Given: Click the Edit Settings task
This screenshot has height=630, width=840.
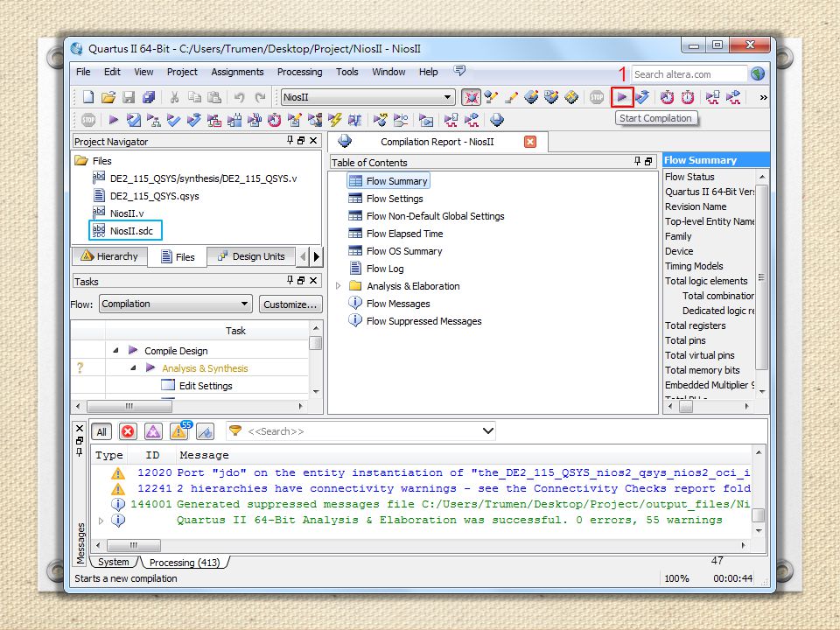Looking at the screenshot, I should 205,386.
